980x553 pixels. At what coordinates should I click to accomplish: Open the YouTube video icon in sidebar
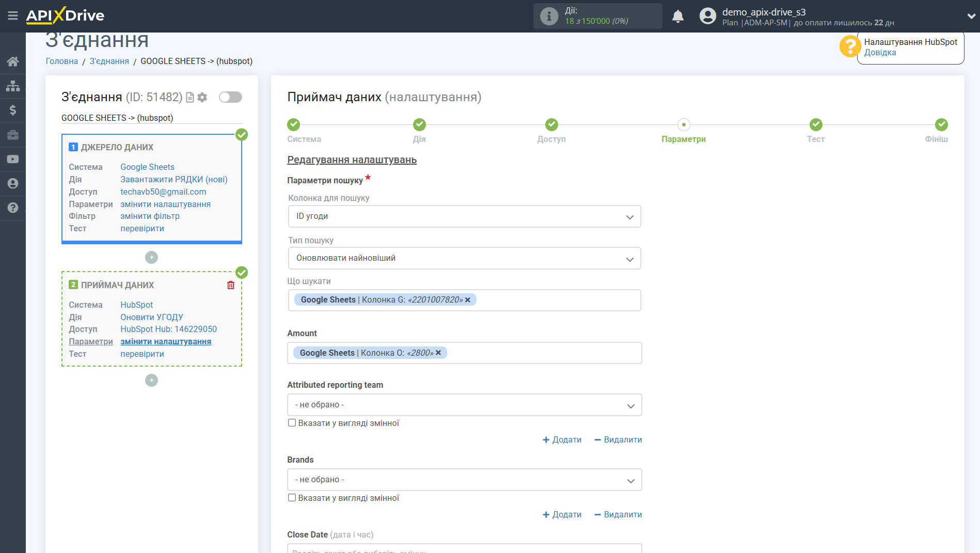13,159
